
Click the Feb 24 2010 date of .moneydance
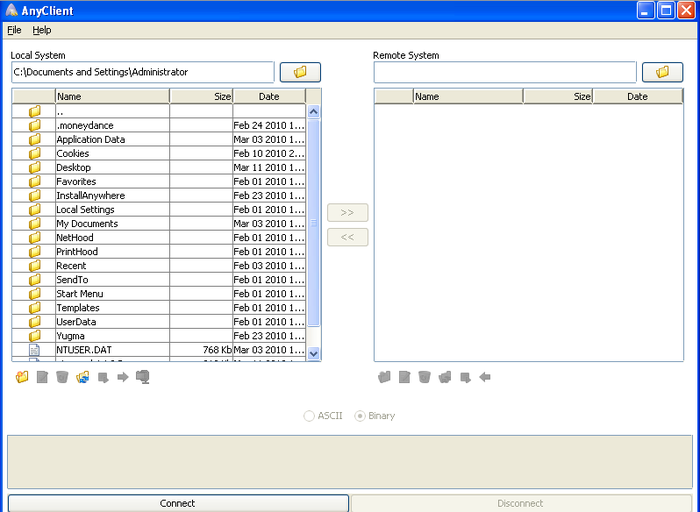(x=269, y=125)
